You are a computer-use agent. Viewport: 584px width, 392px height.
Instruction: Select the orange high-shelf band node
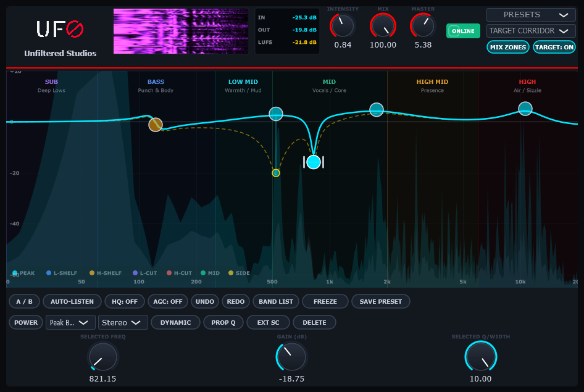coord(156,125)
